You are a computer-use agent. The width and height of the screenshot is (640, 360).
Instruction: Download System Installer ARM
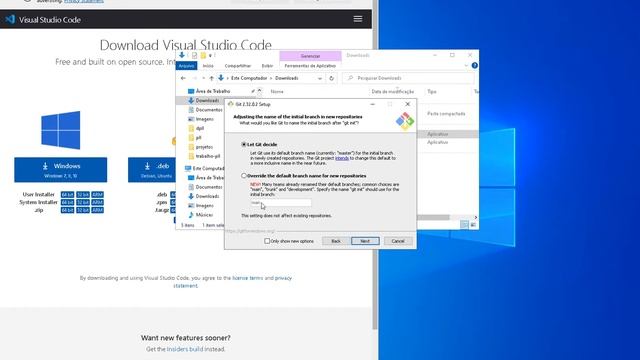(x=98, y=202)
